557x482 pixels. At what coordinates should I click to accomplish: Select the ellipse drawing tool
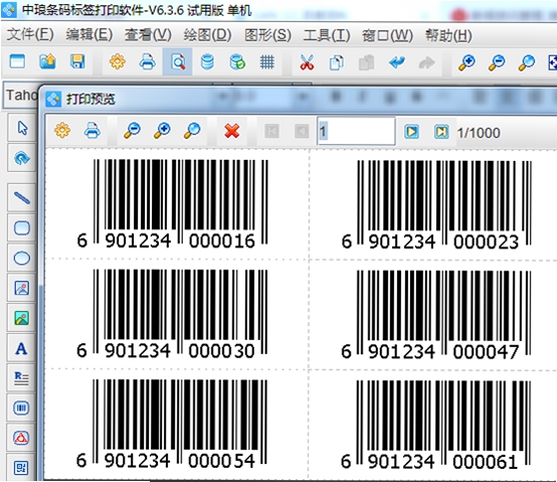[21, 258]
